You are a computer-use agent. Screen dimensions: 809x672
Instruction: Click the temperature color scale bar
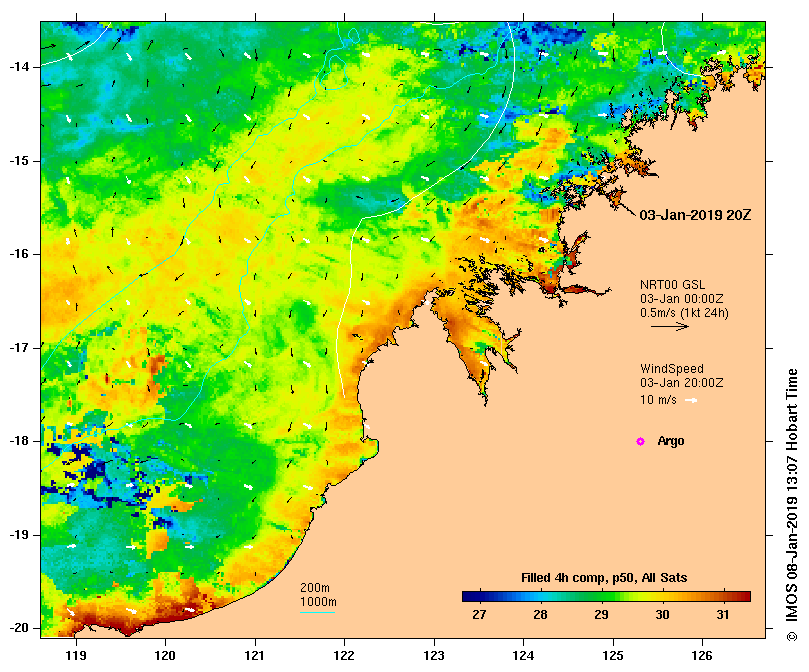[x=606, y=597]
